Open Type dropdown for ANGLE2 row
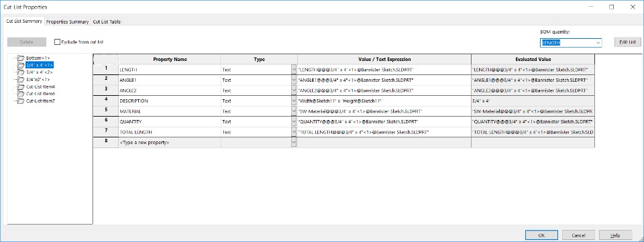 click(294, 90)
